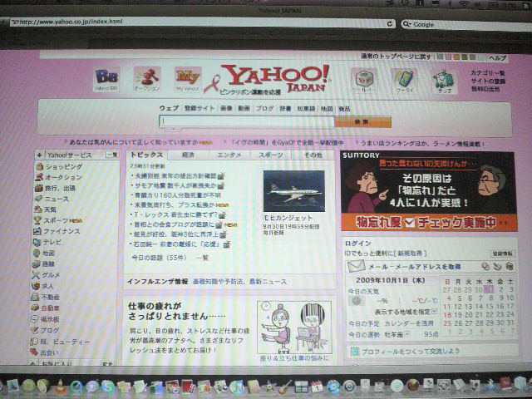Image resolution: width=532 pixels, height=399 pixels.
Task: Open the カテゴリ一覧 link
Action: pyautogui.click(x=488, y=73)
